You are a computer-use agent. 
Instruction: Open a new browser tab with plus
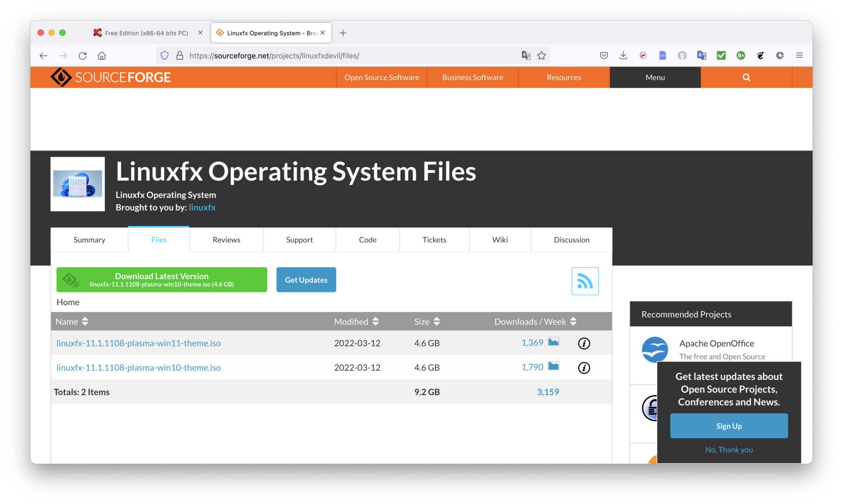point(343,33)
